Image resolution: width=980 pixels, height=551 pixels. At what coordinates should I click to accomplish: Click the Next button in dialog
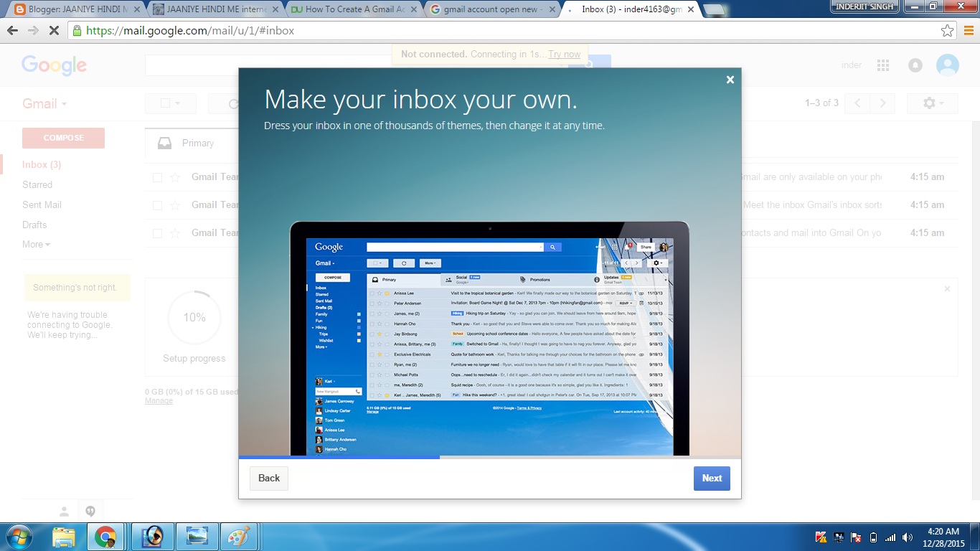[x=712, y=479]
